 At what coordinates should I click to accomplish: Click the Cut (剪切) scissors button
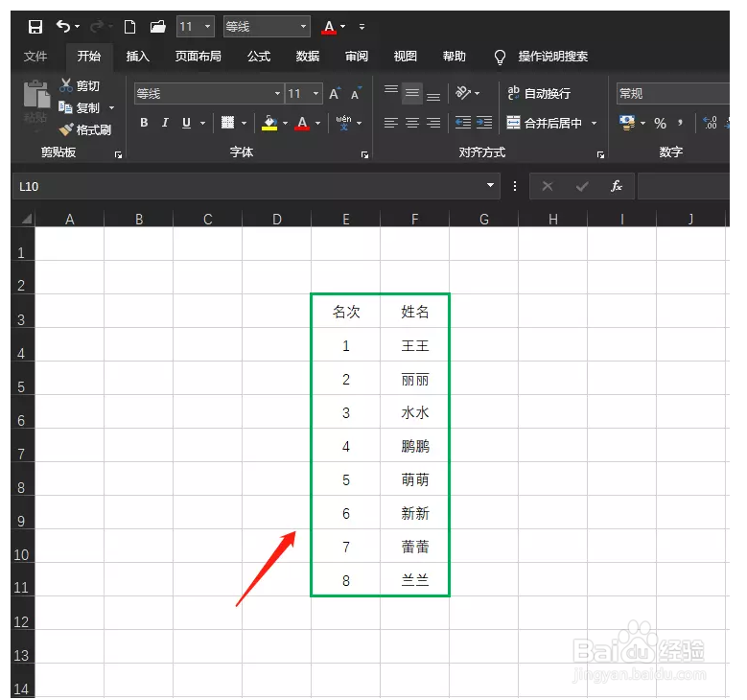80,85
